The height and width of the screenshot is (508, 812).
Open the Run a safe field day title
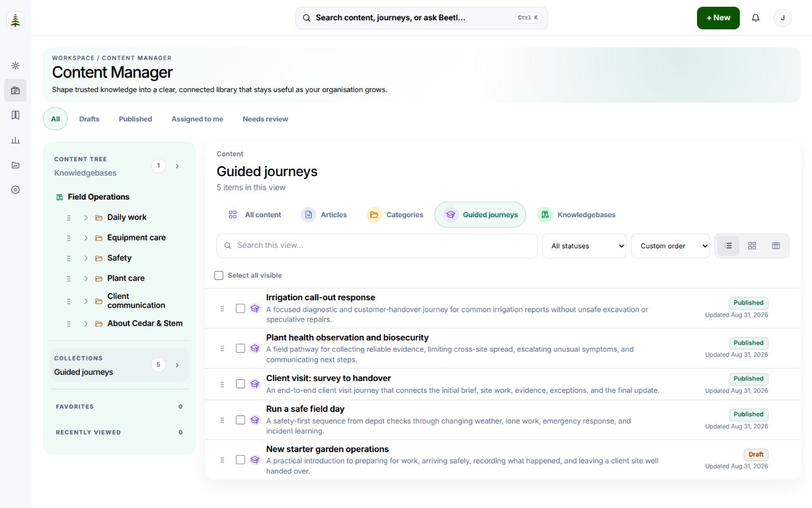pyautogui.click(x=305, y=409)
